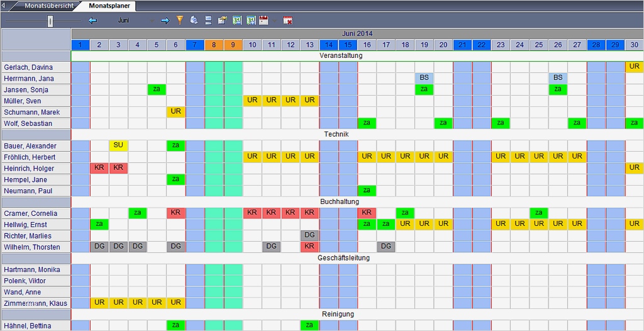Viewport: 644px width, 331px height.
Task: Select employee Neumann, Paul
Action: tap(36, 191)
